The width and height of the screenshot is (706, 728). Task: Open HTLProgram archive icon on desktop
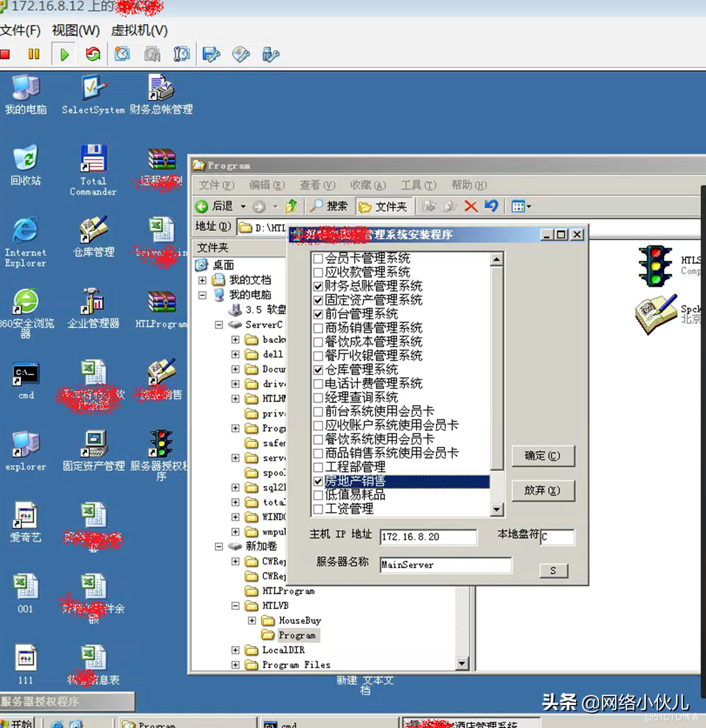point(161,308)
